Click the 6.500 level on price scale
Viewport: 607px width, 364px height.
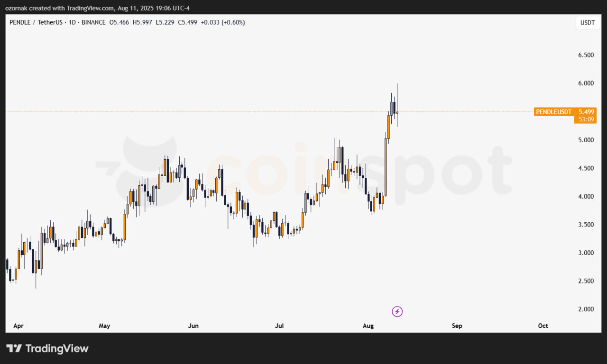pyautogui.click(x=586, y=55)
